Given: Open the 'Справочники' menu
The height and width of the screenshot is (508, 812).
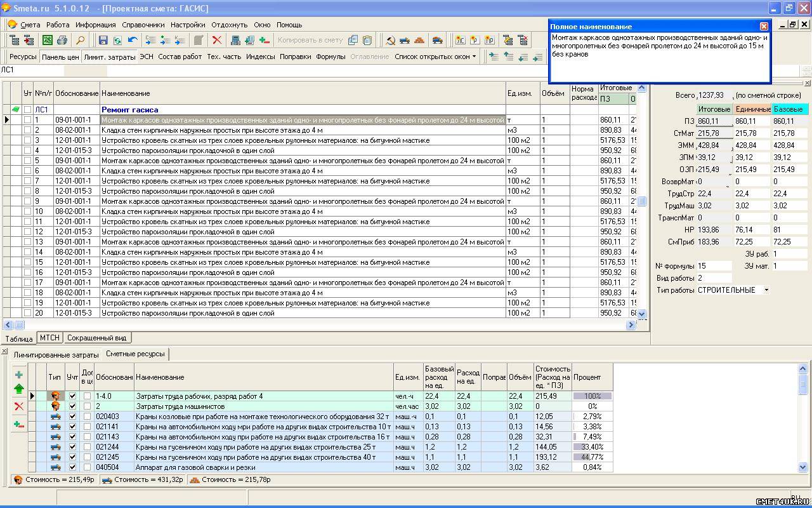Looking at the screenshot, I should (143, 25).
